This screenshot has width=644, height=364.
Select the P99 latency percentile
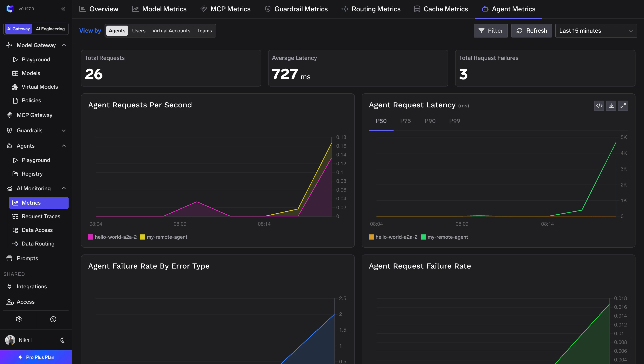454,121
